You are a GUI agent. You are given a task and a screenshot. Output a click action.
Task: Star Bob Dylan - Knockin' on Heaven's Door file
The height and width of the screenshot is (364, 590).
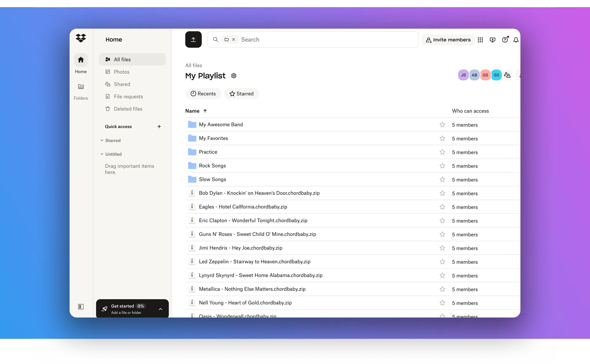click(442, 193)
